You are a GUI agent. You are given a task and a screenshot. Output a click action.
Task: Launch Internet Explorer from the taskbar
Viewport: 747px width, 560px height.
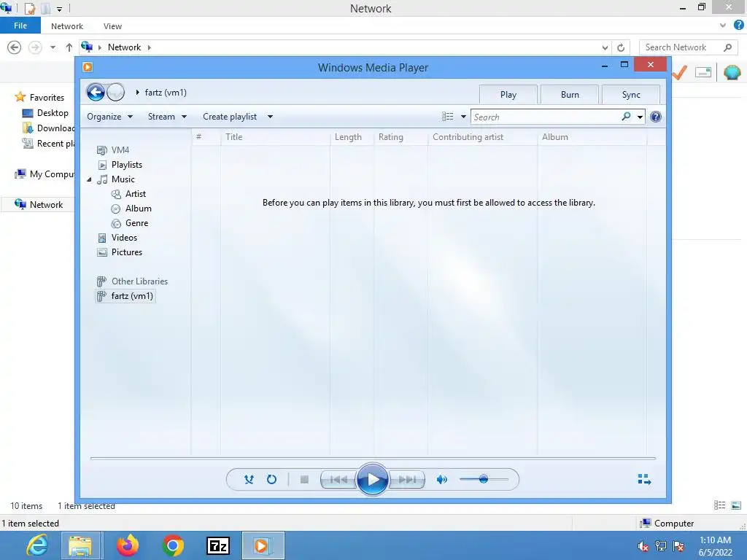[x=37, y=545]
